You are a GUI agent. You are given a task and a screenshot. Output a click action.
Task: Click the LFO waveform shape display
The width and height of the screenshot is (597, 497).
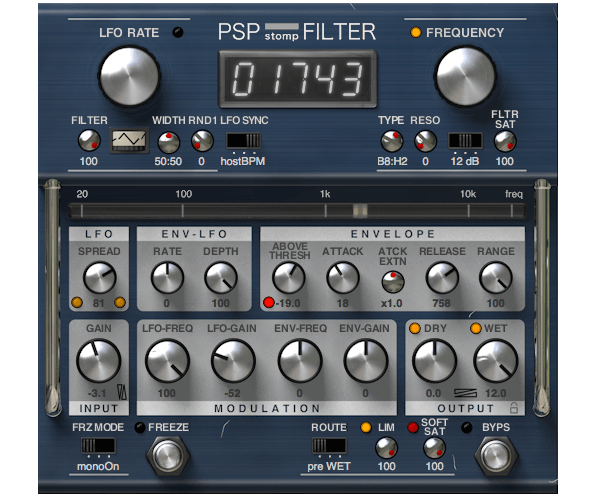(129, 140)
